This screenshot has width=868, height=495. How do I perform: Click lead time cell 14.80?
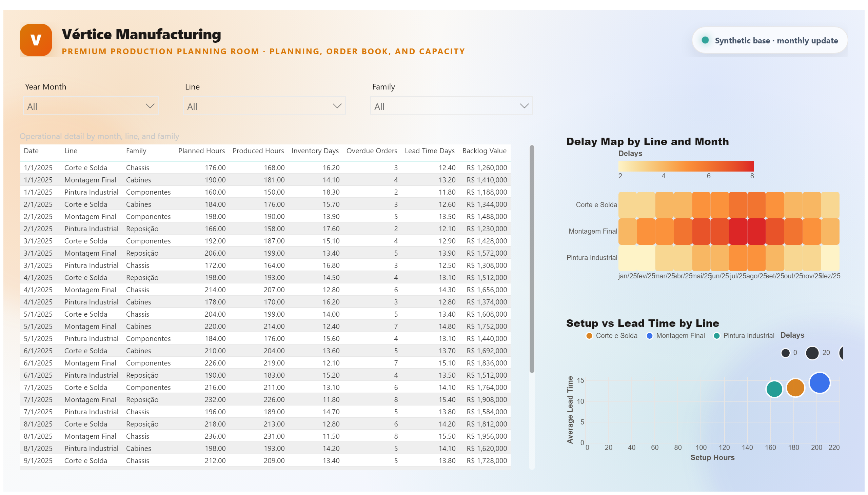coord(447,326)
